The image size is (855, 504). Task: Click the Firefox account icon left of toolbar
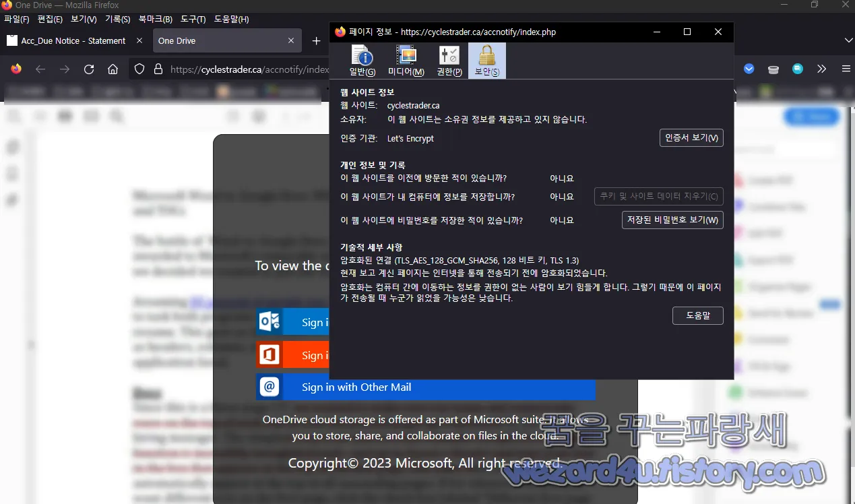coord(16,69)
